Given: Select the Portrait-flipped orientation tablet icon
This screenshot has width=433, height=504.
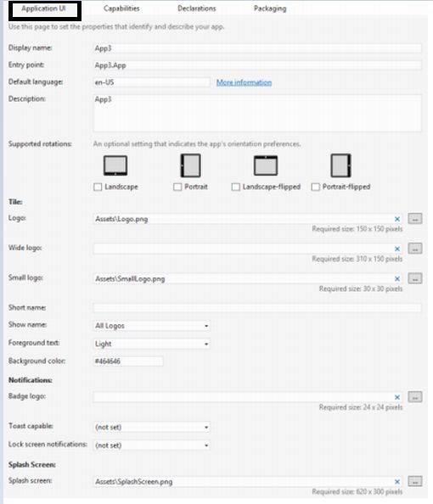Looking at the screenshot, I should click(x=340, y=165).
